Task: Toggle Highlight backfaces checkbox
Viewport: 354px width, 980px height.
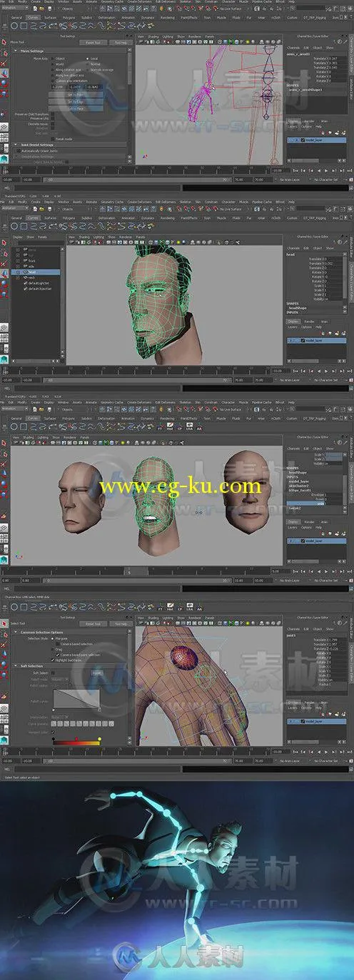Action: pos(52,660)
